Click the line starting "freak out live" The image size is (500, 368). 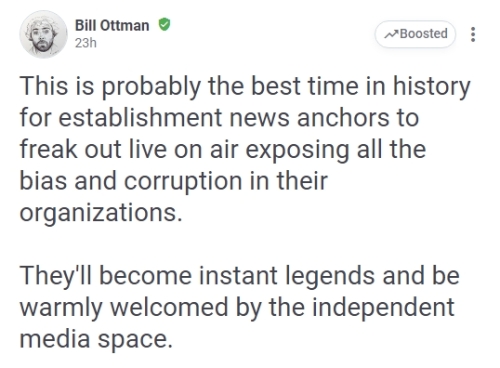(x=223, y=149)
